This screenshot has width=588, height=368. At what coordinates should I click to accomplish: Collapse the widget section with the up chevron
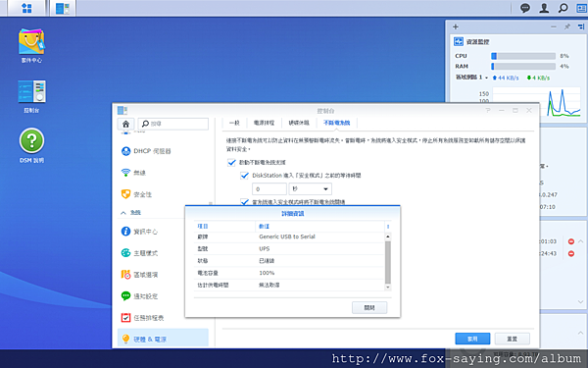pos(581,241)
